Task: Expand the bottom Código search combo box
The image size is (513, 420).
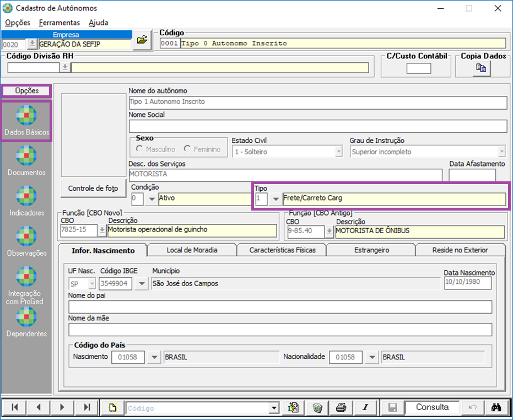Action: (x=274, y=408)
